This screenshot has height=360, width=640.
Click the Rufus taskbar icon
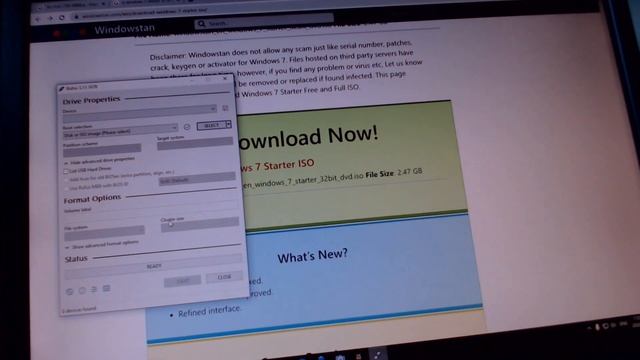378,355
